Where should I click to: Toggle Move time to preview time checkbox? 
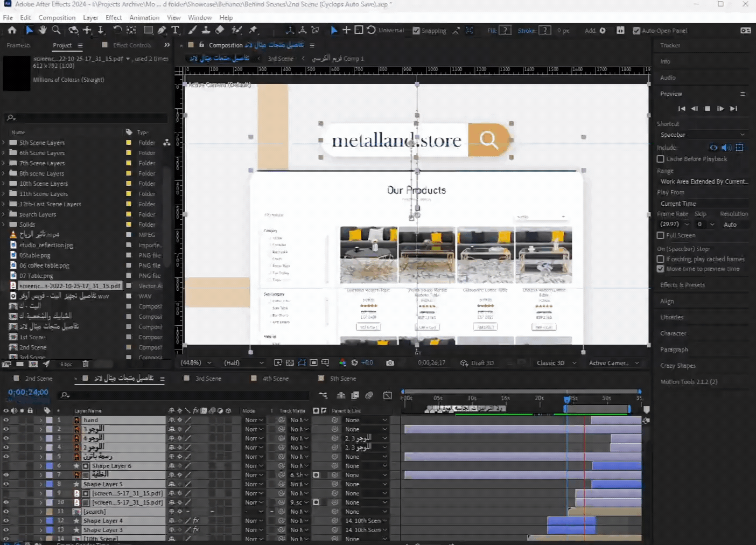click(x=661, y=269)
